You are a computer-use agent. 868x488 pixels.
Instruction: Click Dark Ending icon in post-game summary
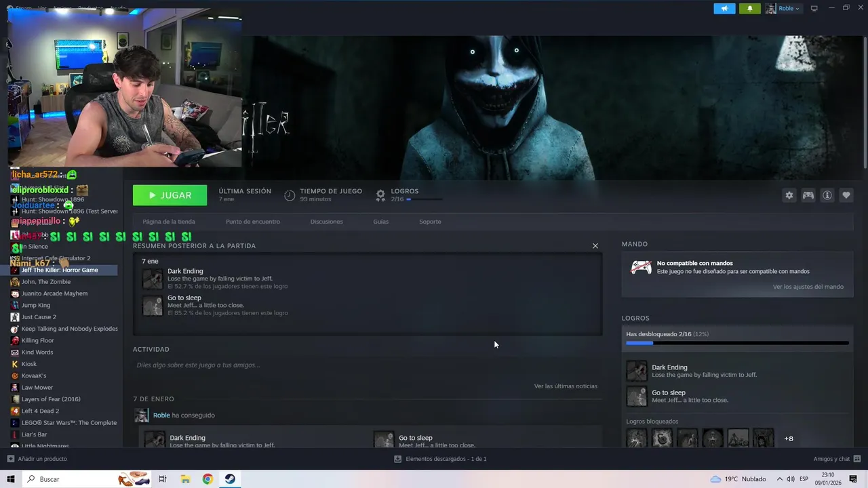(x=153, y=279)
